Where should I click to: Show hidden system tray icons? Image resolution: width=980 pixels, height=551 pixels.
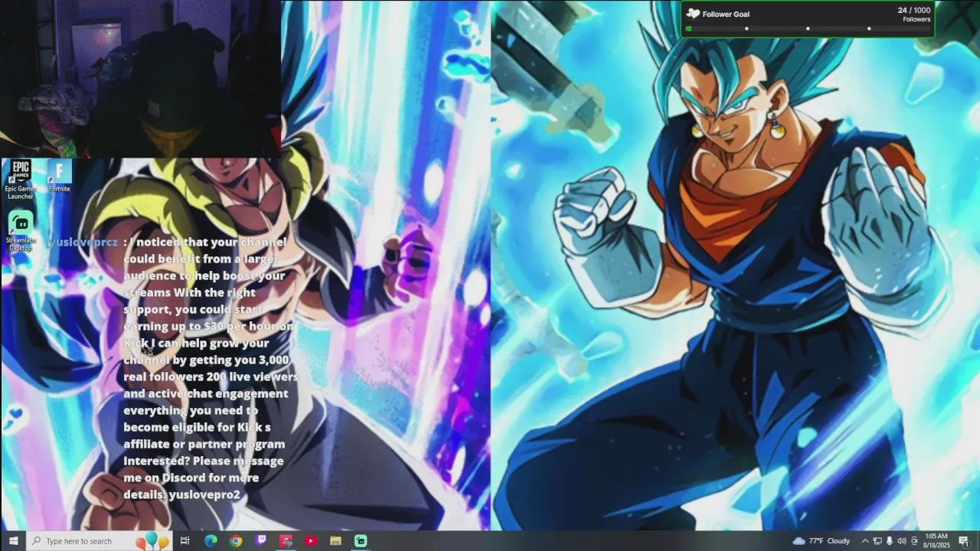865,541
